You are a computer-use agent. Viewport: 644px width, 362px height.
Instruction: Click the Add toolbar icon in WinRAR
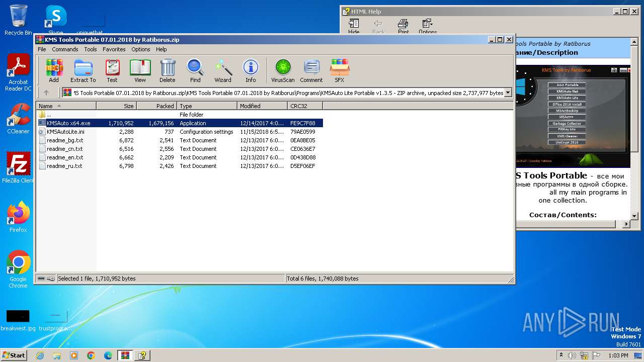pyautogui.click(x=54, y=70)
